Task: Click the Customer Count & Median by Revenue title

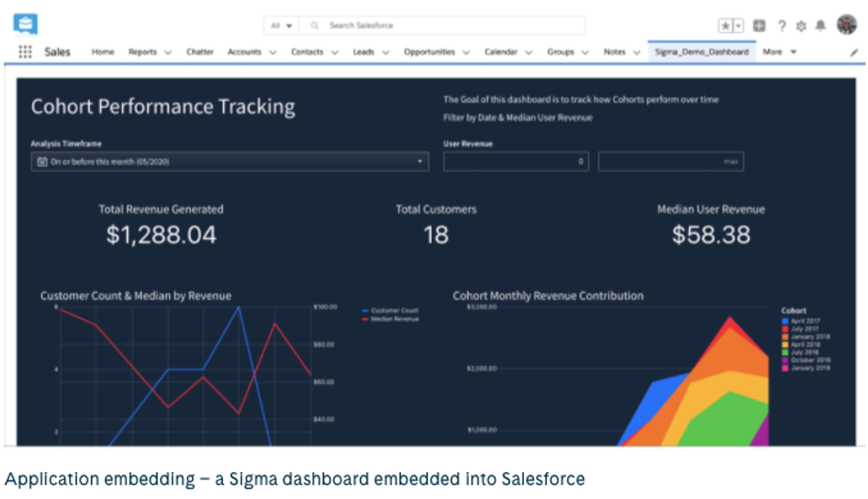Action: point(136,296)
